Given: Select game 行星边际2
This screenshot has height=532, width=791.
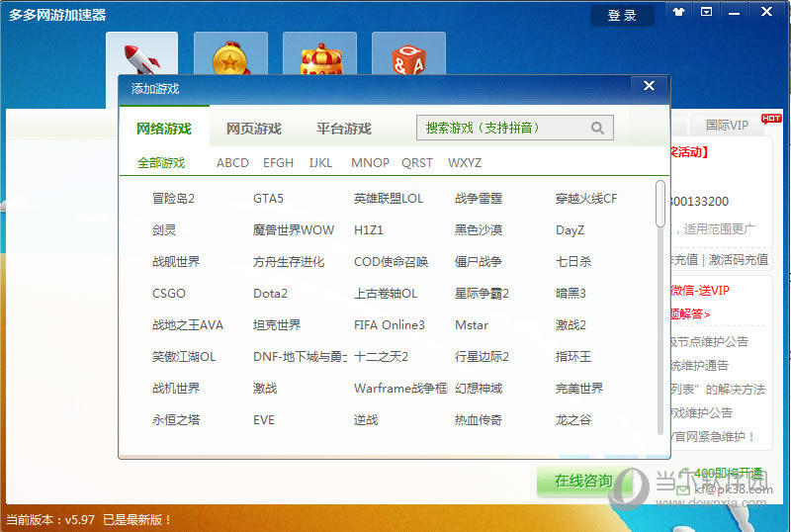Looking at the screenshot, I should click(x=482, y=357).
